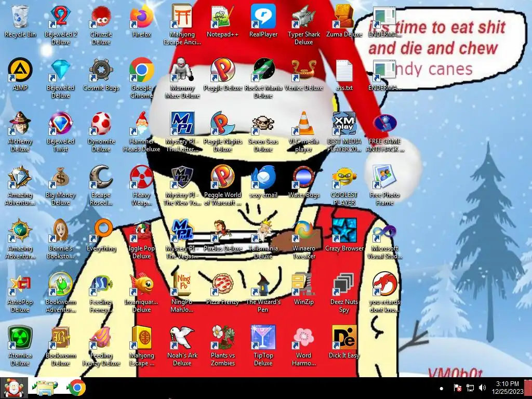
Task: Select the Venice Deluxe shortcut
Action: pos(303,70)
